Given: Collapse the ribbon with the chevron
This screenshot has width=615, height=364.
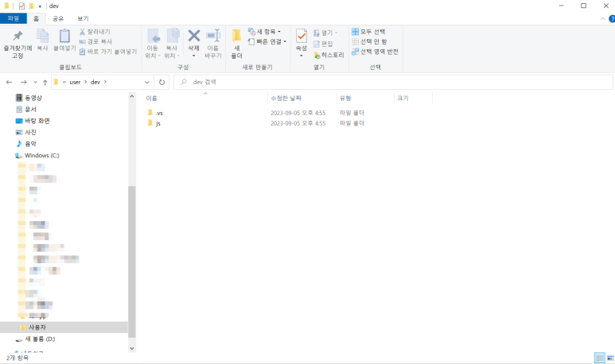Looking at the screenshot, I should (x=602, y=18).
